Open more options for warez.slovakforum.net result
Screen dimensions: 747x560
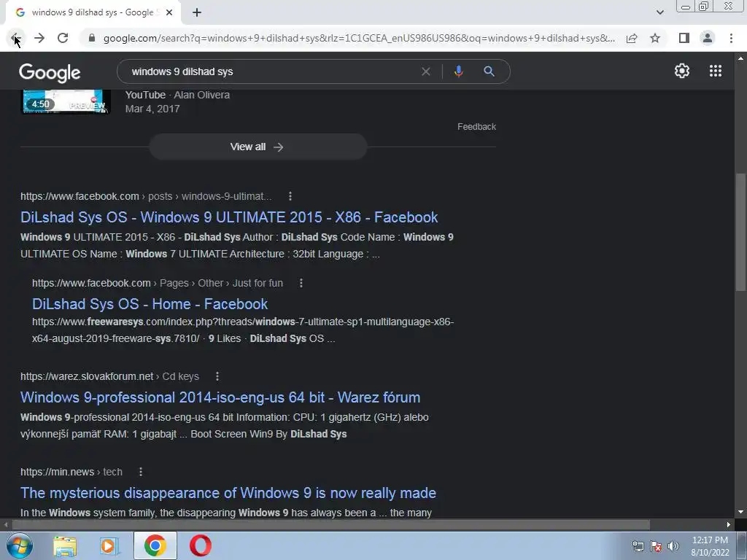coord(217,376)
